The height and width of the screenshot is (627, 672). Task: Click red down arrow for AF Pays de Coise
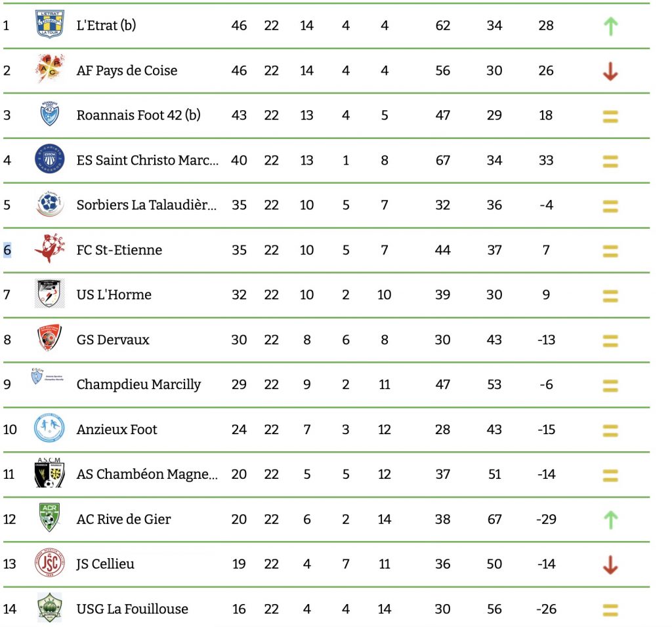coord(610,71)
